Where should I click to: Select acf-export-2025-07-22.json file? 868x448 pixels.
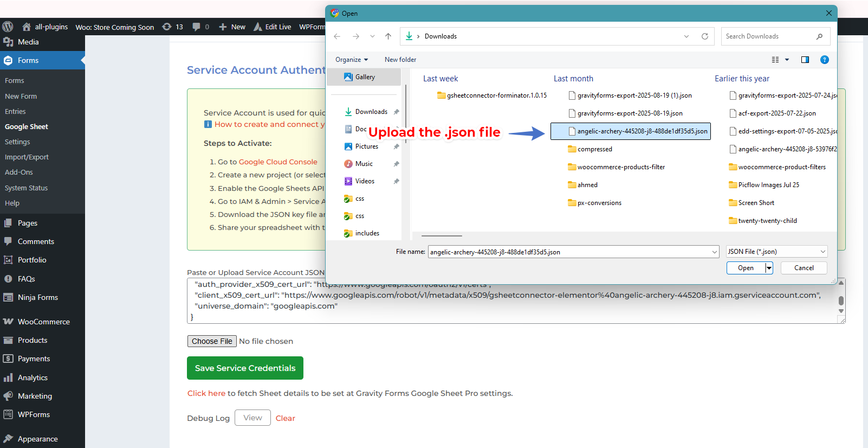pyautogui.click(x=773, y=113)
